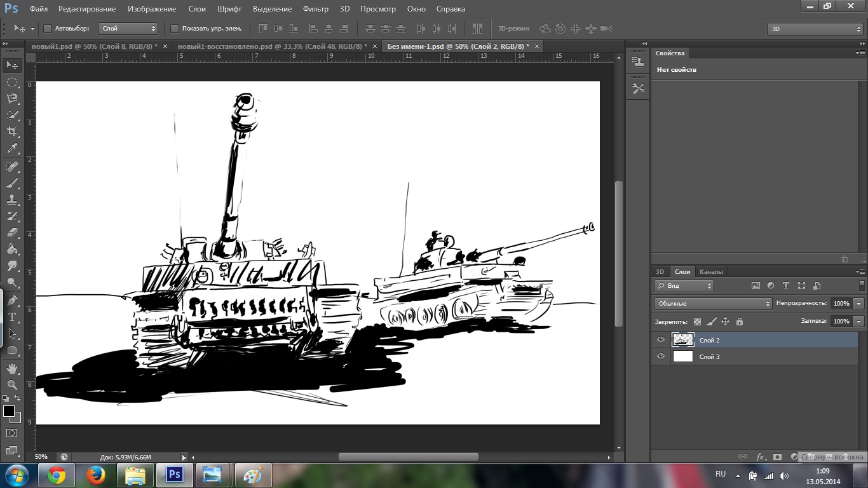Open the Фильтр menu
This screenshot has height=488, width=868.
[x=315, y=9]
